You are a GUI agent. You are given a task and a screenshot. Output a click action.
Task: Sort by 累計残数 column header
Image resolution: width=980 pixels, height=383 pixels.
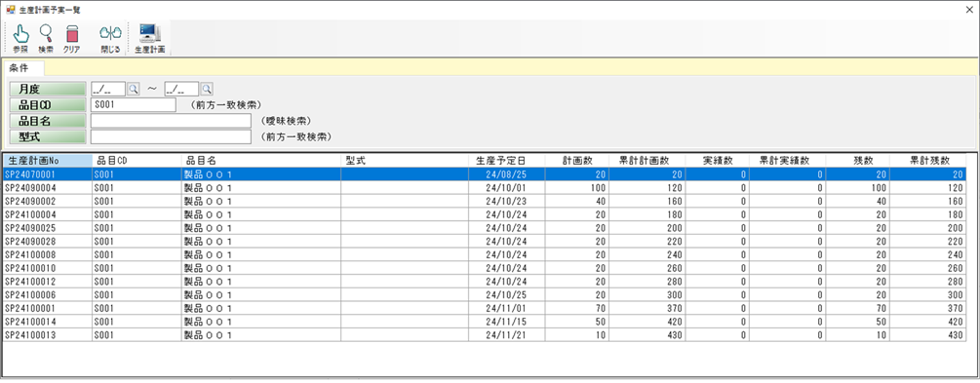[928, 161]
